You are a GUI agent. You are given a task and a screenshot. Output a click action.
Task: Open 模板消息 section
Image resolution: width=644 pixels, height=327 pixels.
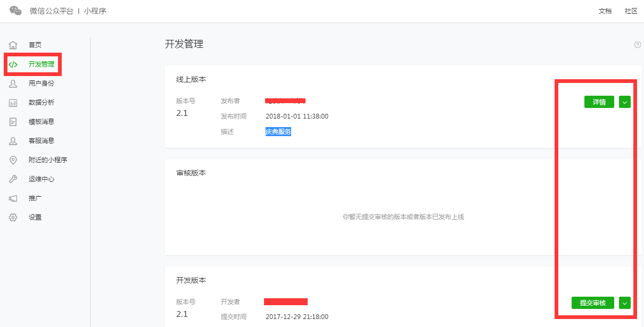coord(42,122)
